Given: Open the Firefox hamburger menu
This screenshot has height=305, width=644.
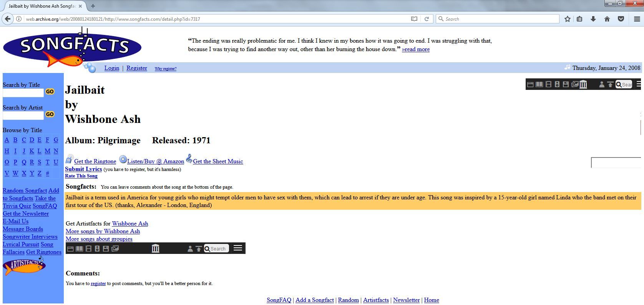Looking at the screenshot, I should pyautogui.click(x=637, y=19).
